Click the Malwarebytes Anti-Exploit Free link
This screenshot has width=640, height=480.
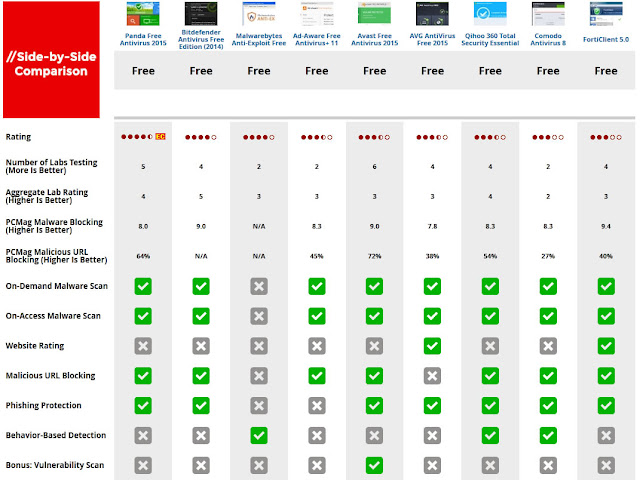click(x=259, y=39)
